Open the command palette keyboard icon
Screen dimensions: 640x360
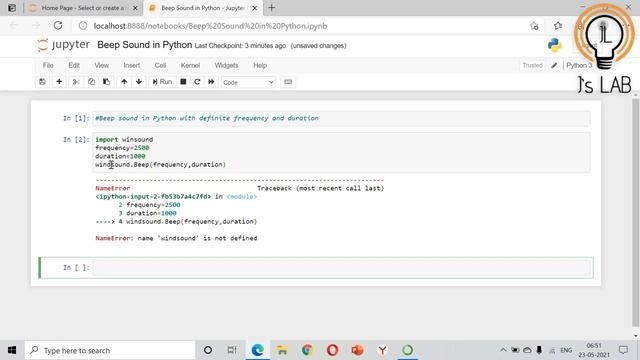(288, 82)
